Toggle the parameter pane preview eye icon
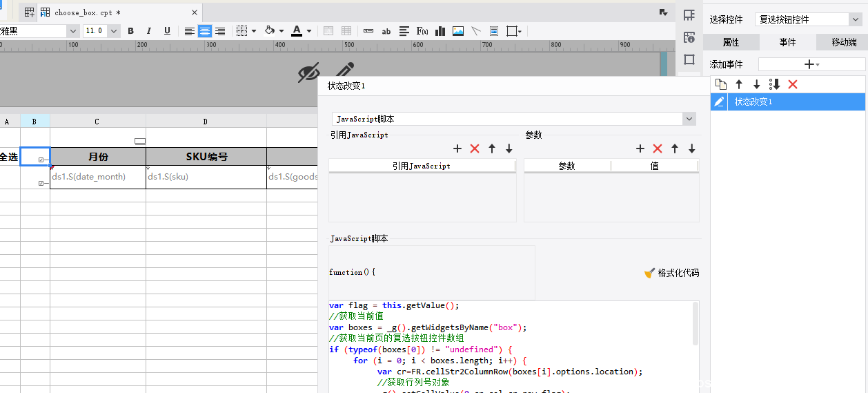The image size is (868, 393). point(309,73)
